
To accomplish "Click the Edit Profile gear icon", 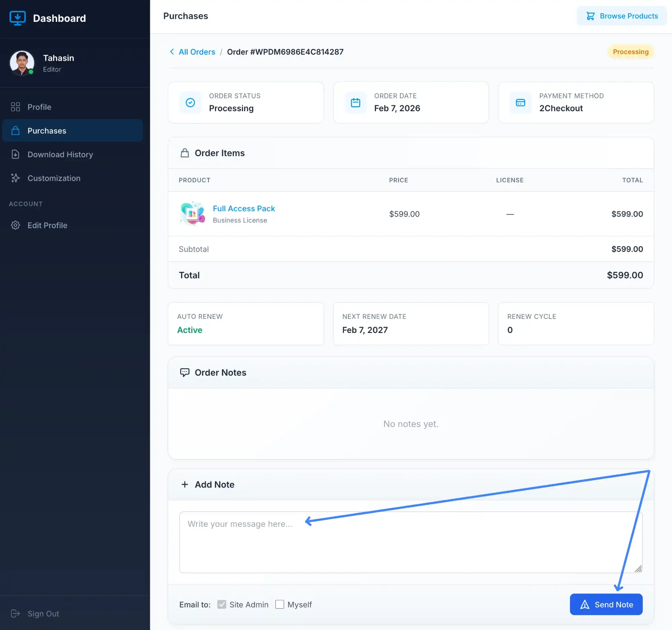I will coord(15,225).
